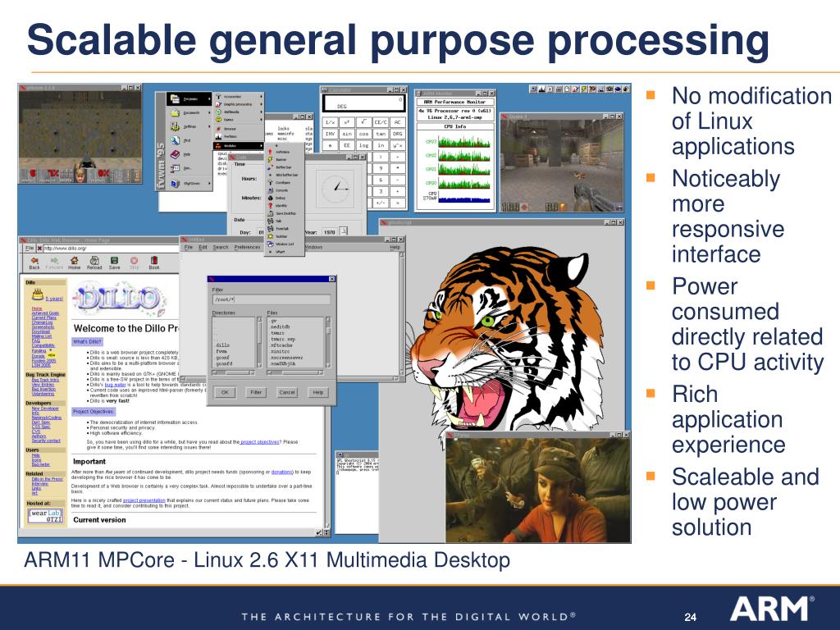Follow the 'donations' link on Dillo page
The width and height of the screenshot is (840, 630).
point(282,472)
